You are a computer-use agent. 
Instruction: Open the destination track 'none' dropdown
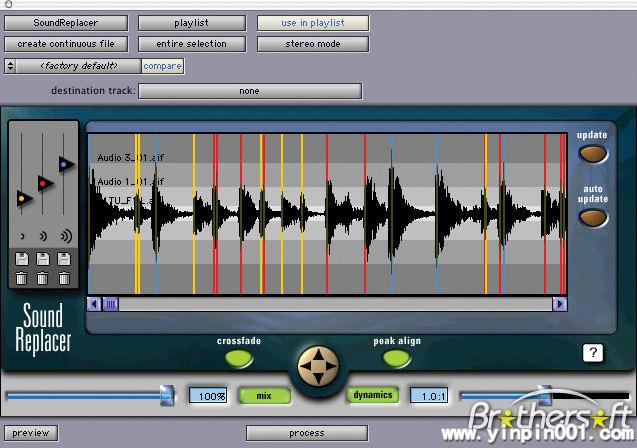click(x=249, y=91)
